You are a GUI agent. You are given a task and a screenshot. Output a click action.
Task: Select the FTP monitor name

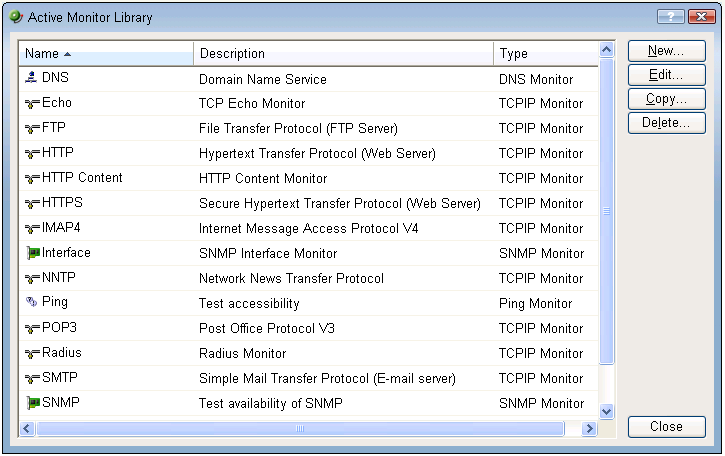(54, 127)
